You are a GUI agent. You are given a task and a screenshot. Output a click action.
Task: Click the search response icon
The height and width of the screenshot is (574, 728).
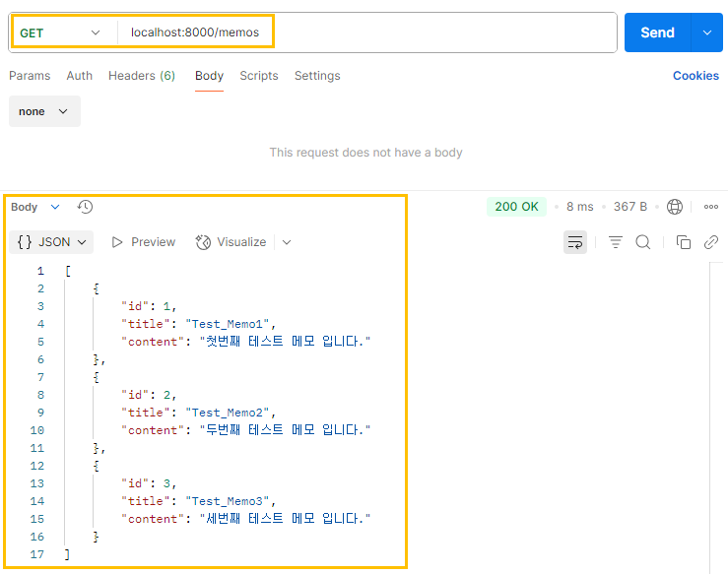pos(643,242)
